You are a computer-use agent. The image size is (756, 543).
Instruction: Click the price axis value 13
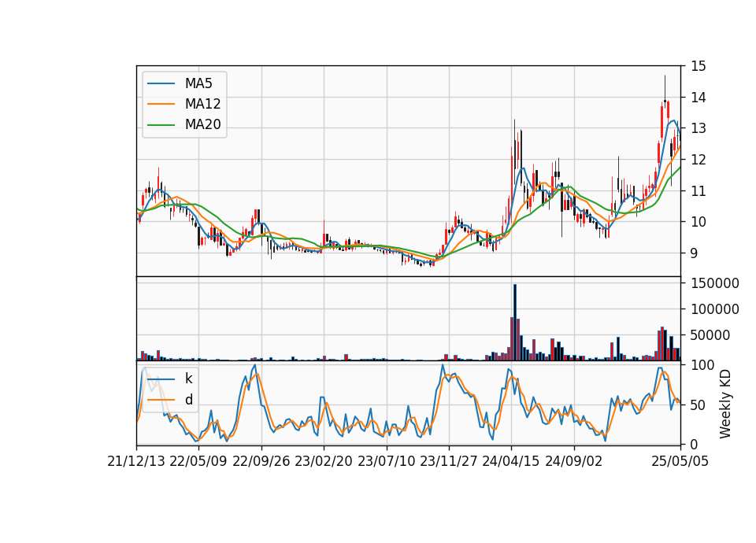pyautogui.click(x=699, y=128)
